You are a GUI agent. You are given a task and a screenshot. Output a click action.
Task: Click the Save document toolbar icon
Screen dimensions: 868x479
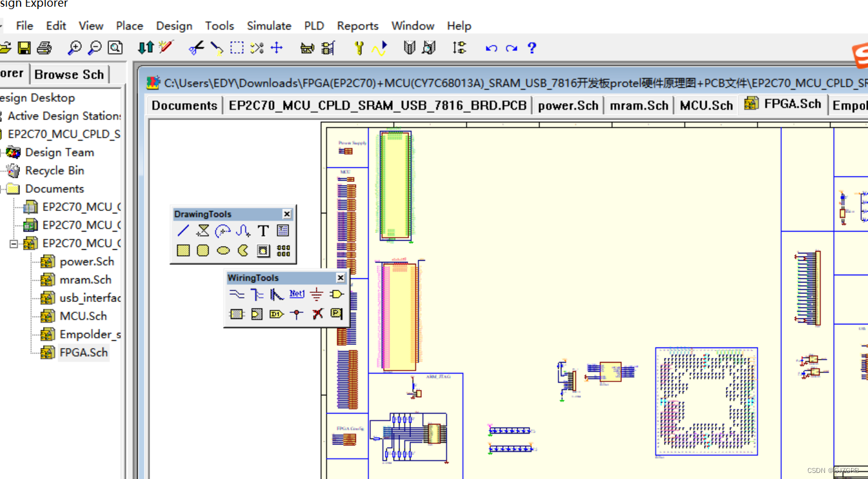coord(24,47)
